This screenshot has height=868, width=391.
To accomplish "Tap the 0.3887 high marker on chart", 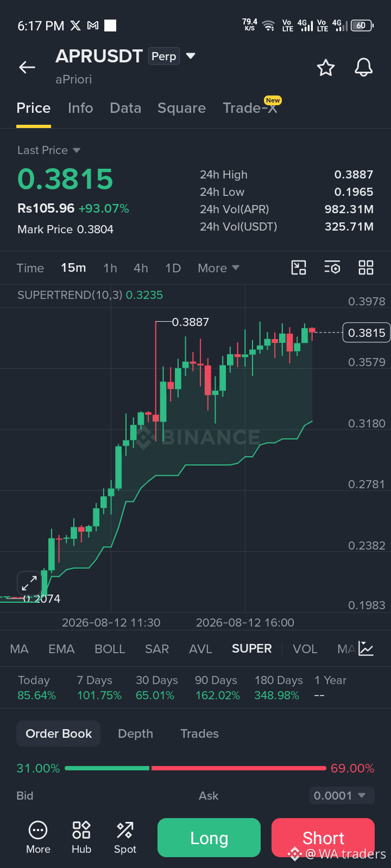I will click(191, 322).
